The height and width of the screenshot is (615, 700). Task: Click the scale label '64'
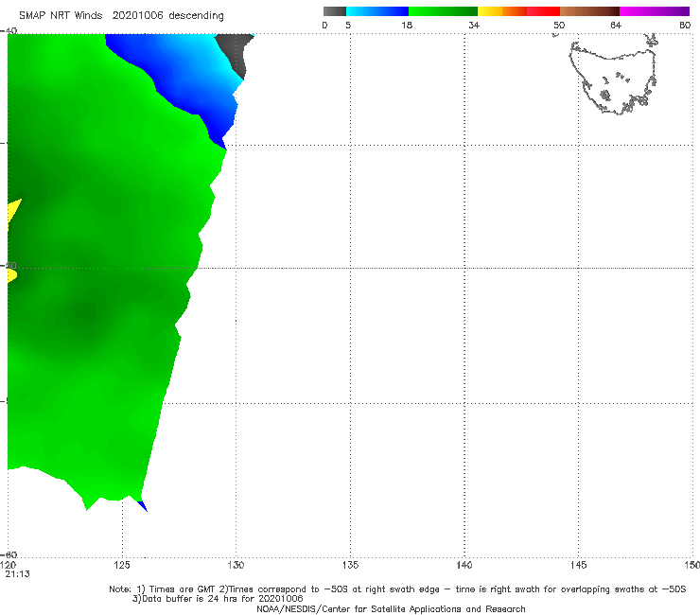(616, 25)
